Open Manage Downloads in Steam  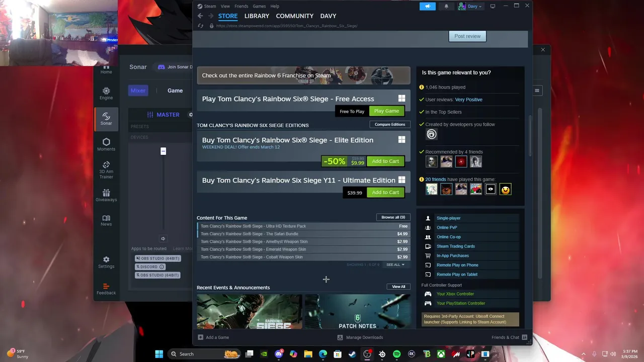tap(360, 337)
